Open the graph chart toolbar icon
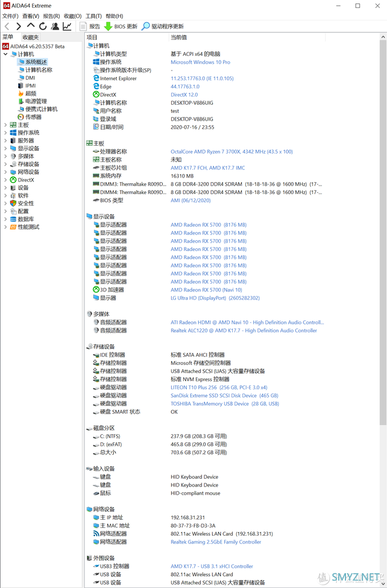The image size is (387, 588). coord(67,26)
